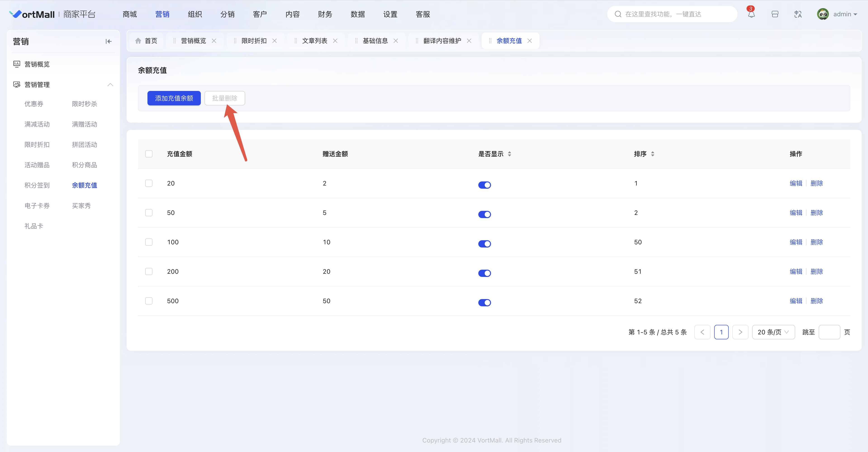Check the checkbox for the 100 recharge row
This screenshot has height=452, width=868.
(149, 242)
